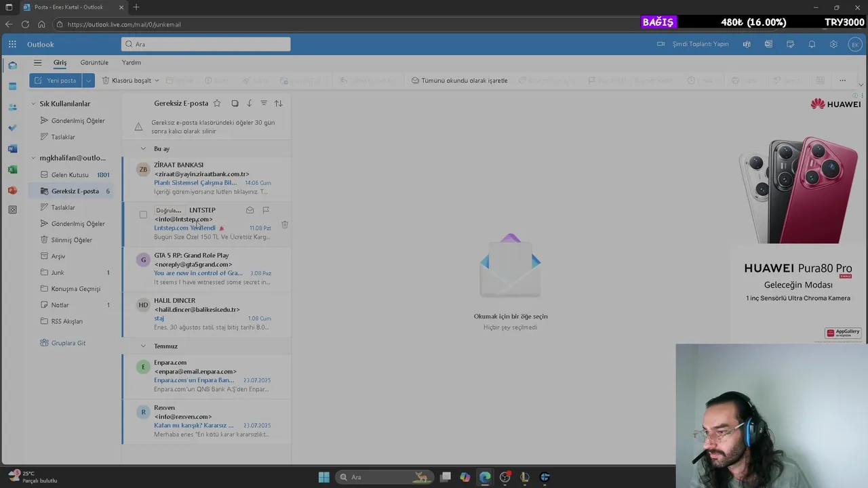Toggle the hamburger navigation pane button
This screenshot has height=488, width=868.
pos(37,62)
